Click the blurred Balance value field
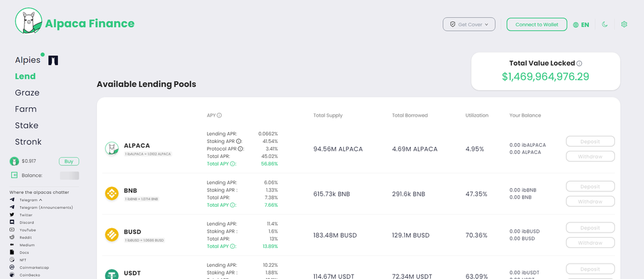Image resolution: width=644 pixels, height=279 pixels. click(x=70, y=176)
